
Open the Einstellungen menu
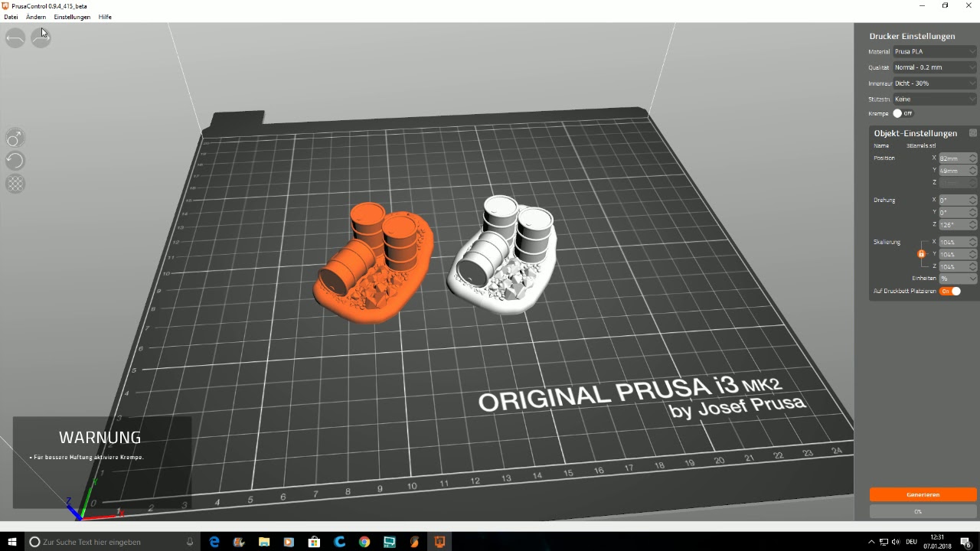(72, 17)
